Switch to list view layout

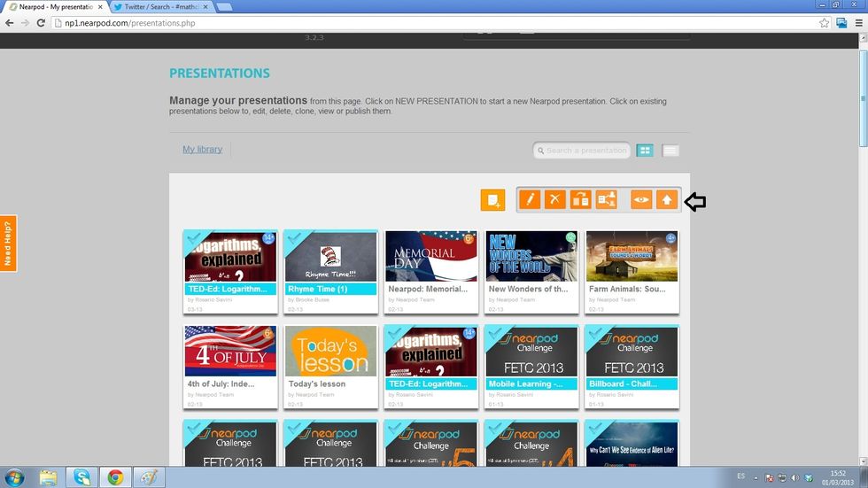pyautogui.click(x=670, y=150)
